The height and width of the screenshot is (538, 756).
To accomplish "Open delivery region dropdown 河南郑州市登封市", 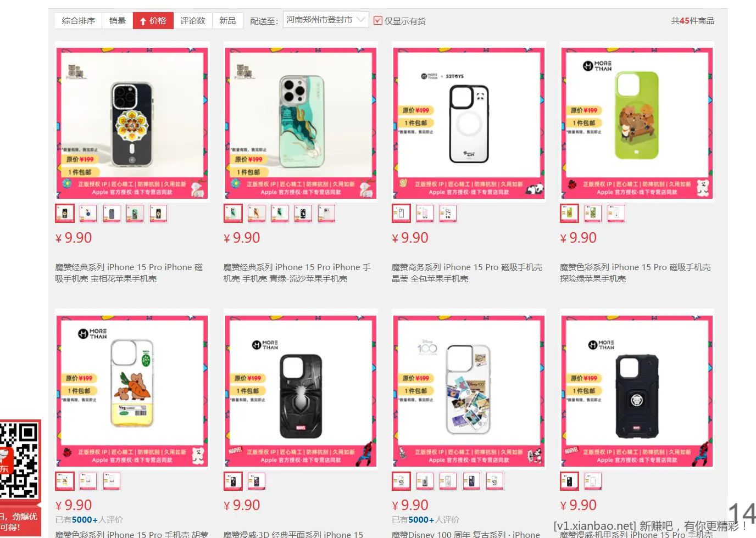I will pyautogui.click(x=326, y=20).
